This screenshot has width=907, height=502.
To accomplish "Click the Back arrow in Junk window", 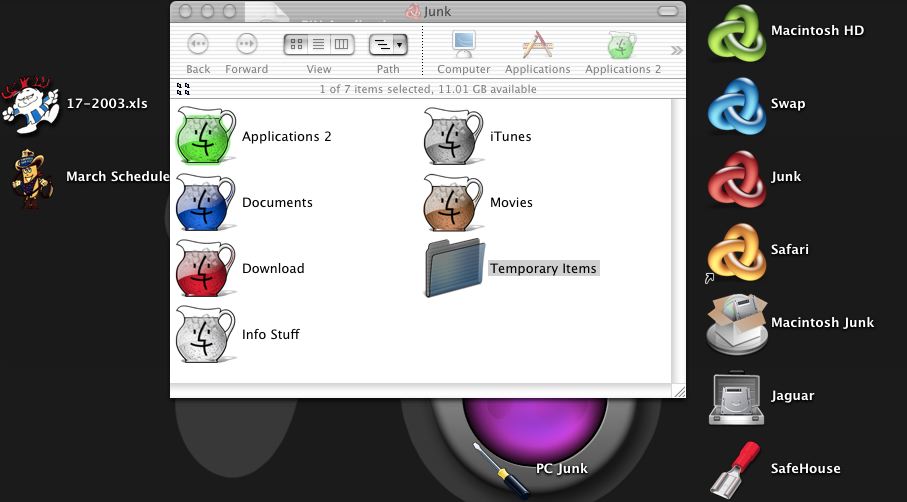I will [x=198, y=44].
